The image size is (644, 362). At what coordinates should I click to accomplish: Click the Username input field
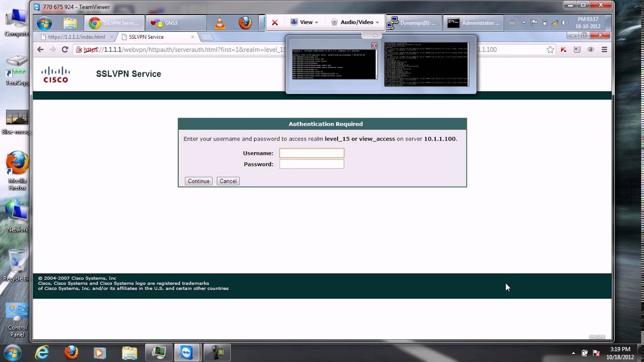[x=311, y=153]
